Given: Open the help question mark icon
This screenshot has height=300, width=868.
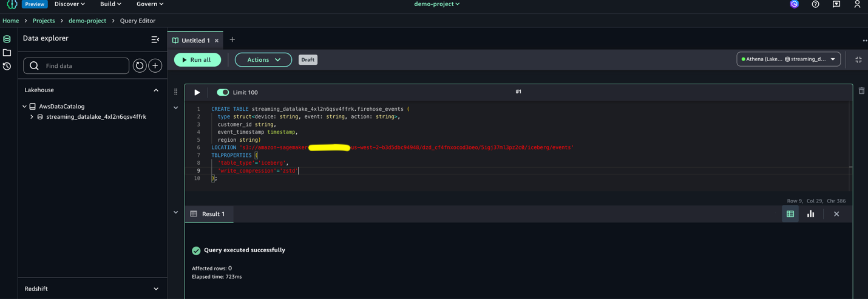Looking at the screenshot, I should point(816,4).
